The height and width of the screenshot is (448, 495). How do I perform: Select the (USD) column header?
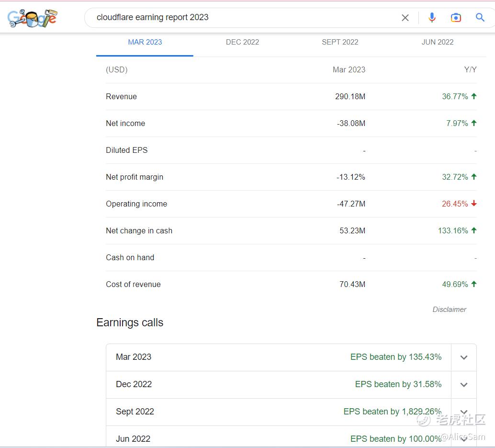click(117, 70)
